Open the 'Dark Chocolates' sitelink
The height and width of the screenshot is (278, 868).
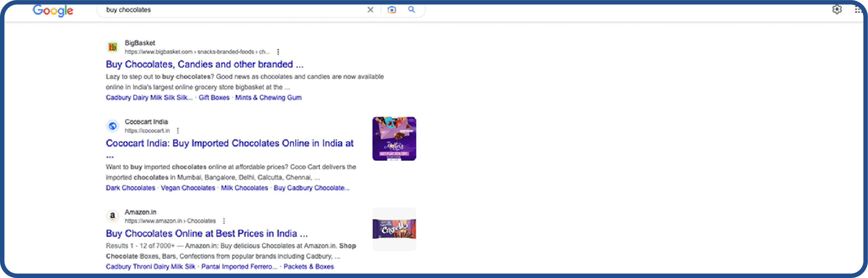[131, 188]
